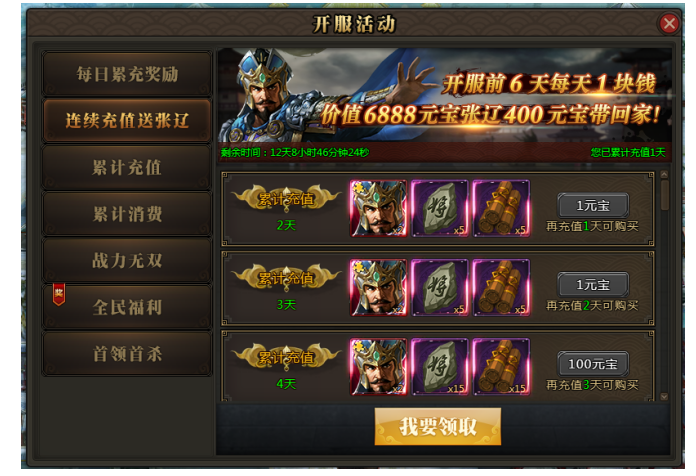This screenshot has width=696, height=476.
Task: Click the 我要领取 claim button
Action: click(x=438, y=426)
